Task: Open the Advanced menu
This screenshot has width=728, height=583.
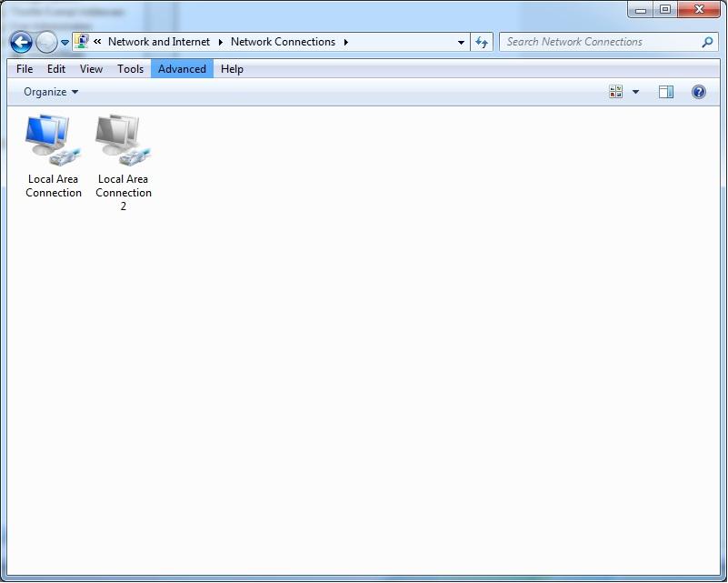Action: pyautogui.click(x=181, y=69)
